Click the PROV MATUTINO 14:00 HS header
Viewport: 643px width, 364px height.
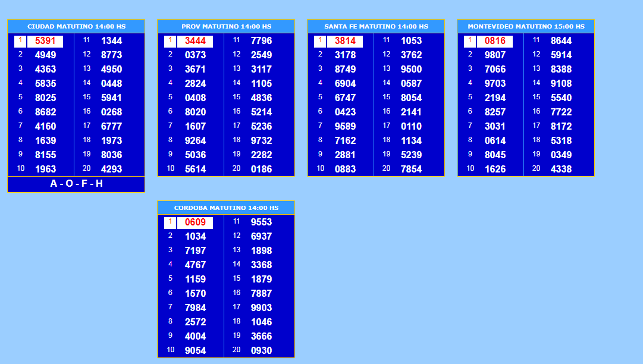pos(226,27)
